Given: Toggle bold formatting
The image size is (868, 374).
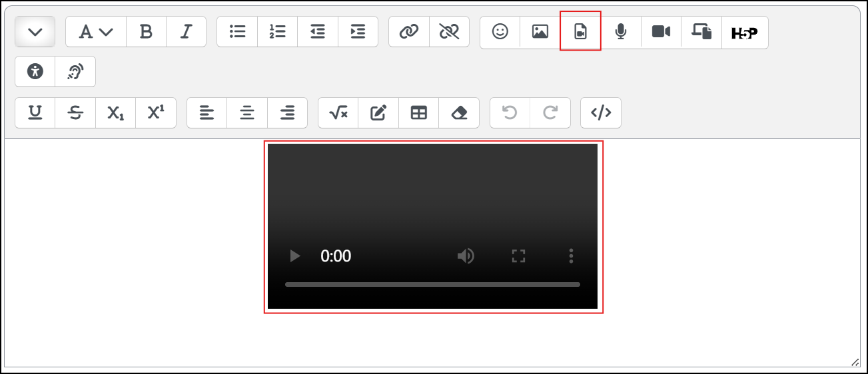Looking at the screenshot, I should [x=146, y=32].
